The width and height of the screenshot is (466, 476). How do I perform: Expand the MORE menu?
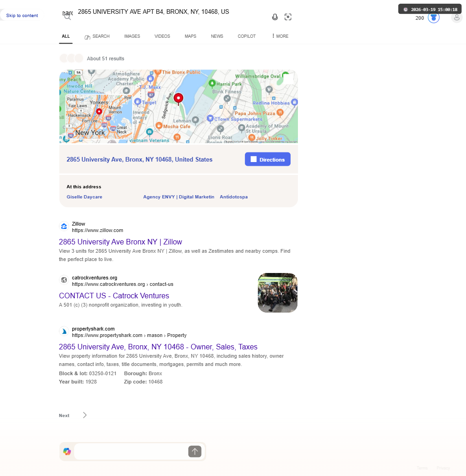click(x=280, y=36)
